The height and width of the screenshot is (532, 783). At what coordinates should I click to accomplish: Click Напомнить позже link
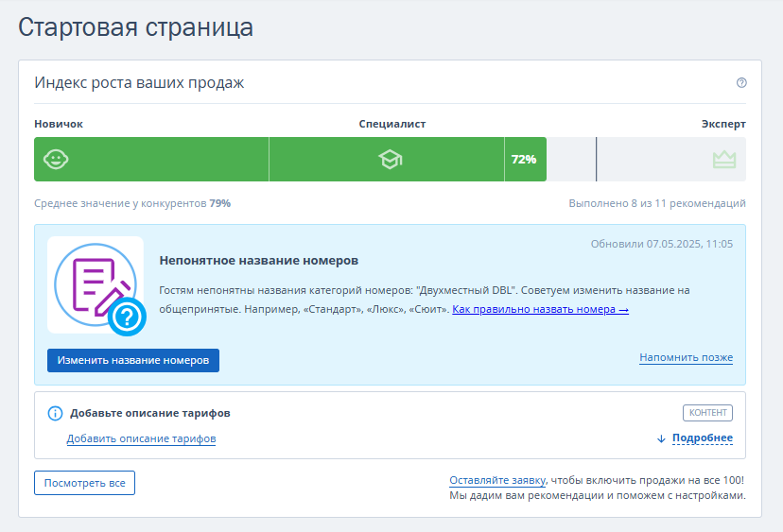pyautogui.click(x=687, y=357)
